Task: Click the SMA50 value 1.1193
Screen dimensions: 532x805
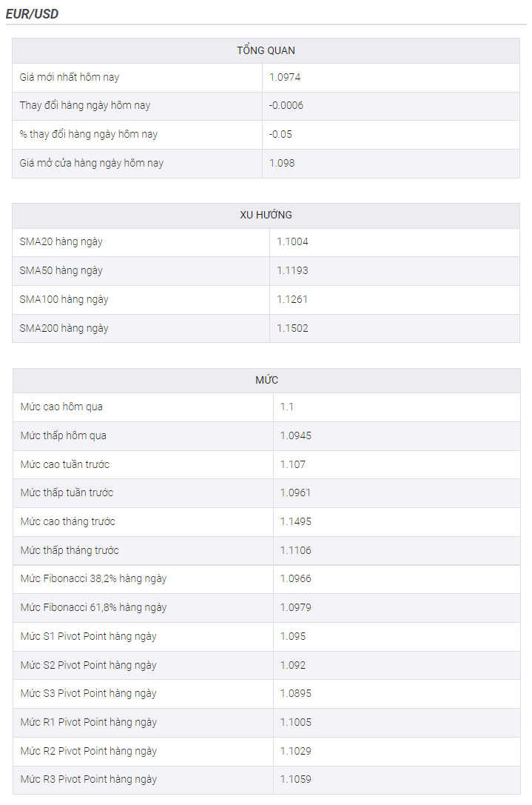Action: (292, 270)
